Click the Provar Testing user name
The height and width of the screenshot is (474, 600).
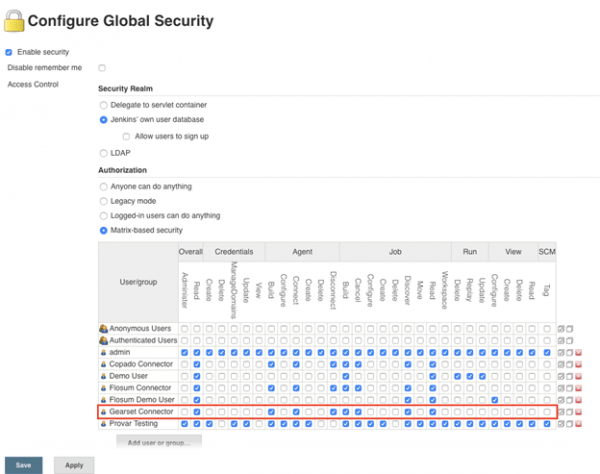pyautogui.click(x=133, y=424)
